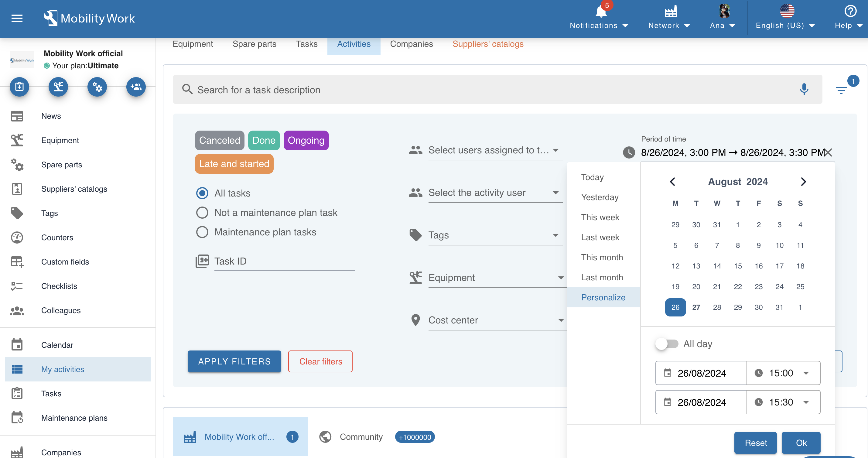Viewport: 868px width, 458px height.
Task: Click Reset in date picker
Action: click(755, 443)
